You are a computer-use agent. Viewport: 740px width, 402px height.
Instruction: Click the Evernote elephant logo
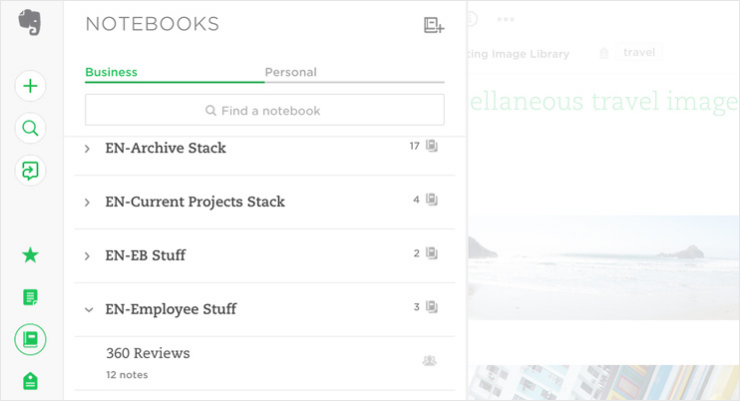30,22
